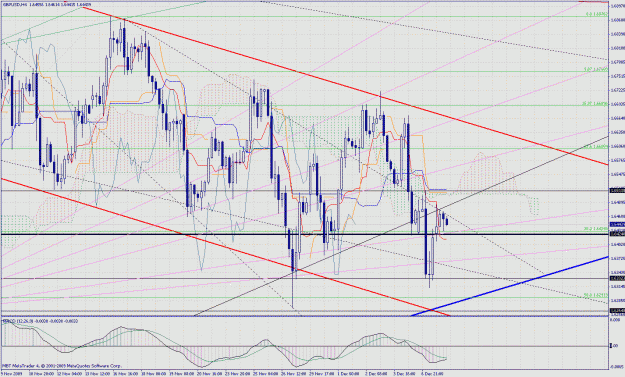
Task: Click the MetaTrader 4 MetaQuotes copyright text
Action: click(x=63, y=365)
